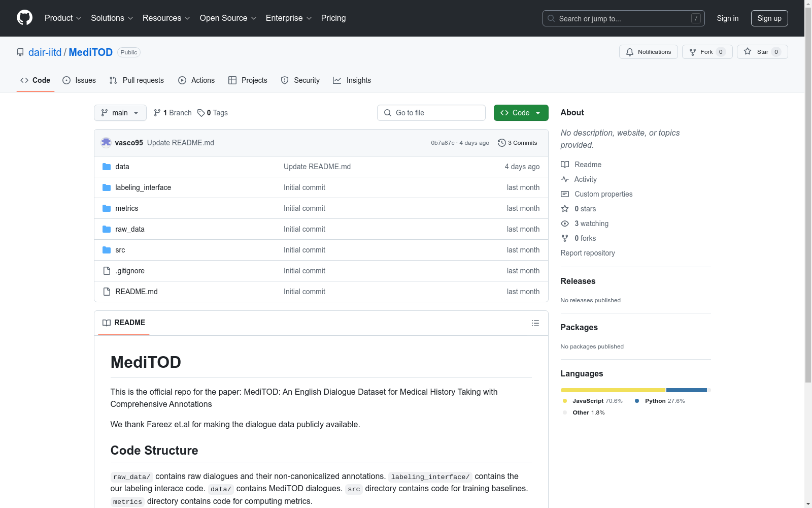
Task: Open the main branch selector dropdown
Action: point(120,113)
